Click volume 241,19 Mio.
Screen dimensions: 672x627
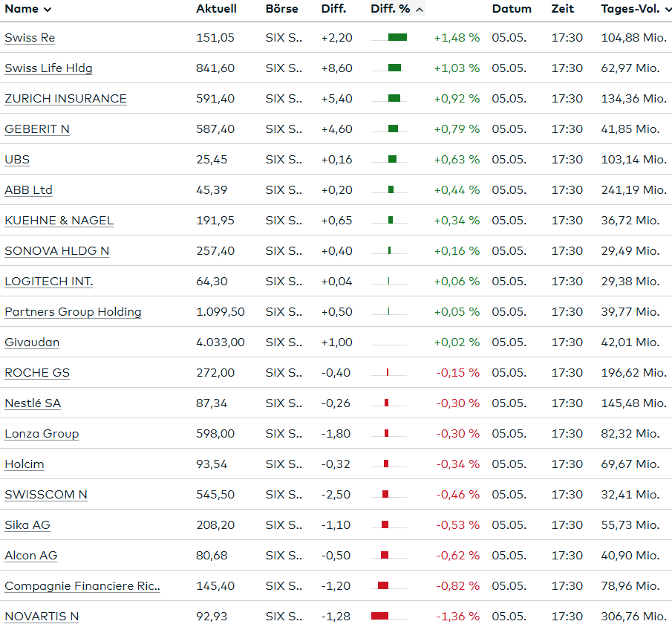tap(634, 190)
